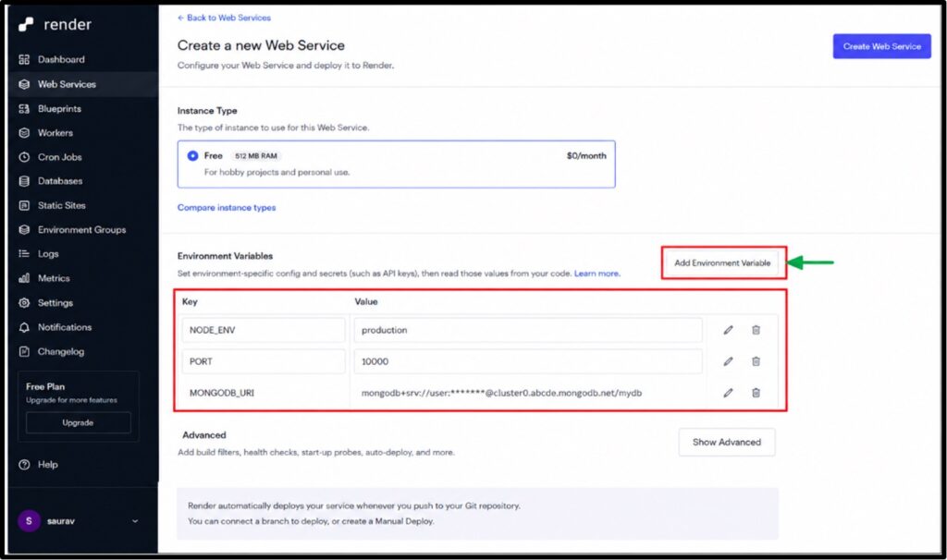Delete the NODE_ENV variable with trash icon

pyautogui.click(x=756, y=330)
